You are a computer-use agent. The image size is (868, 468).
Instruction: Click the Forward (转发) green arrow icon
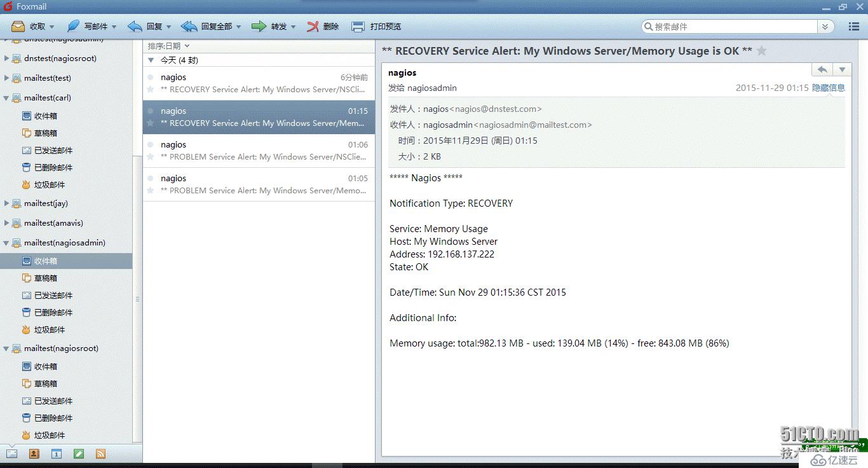(259, 26)
